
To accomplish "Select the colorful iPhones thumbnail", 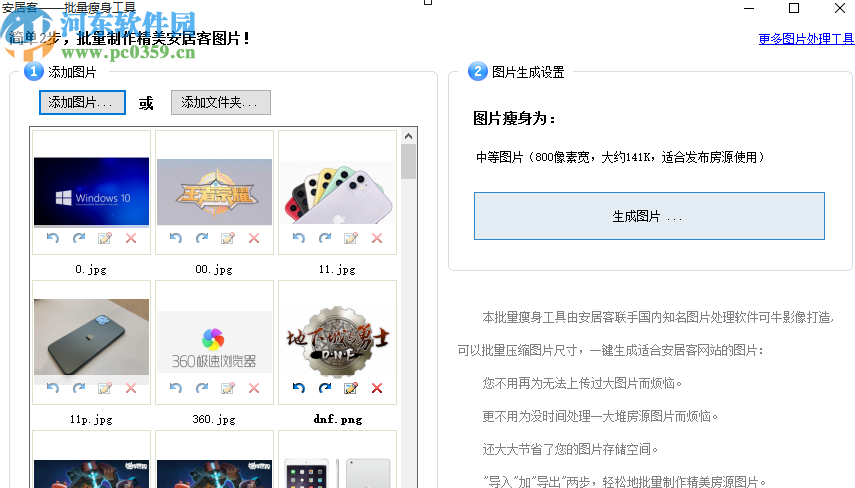I will point(338,192).
